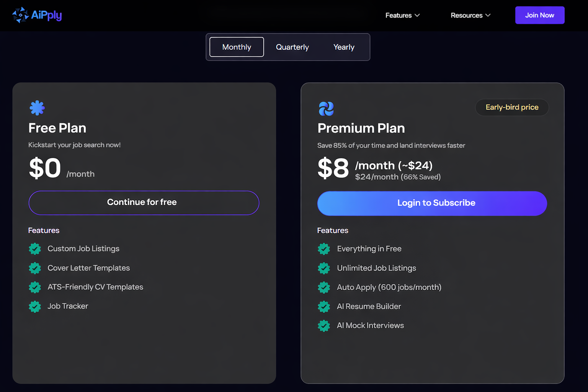588x392 pixels.
Task: Switch billing period to Quarterly
Action: tap(292, 47)
